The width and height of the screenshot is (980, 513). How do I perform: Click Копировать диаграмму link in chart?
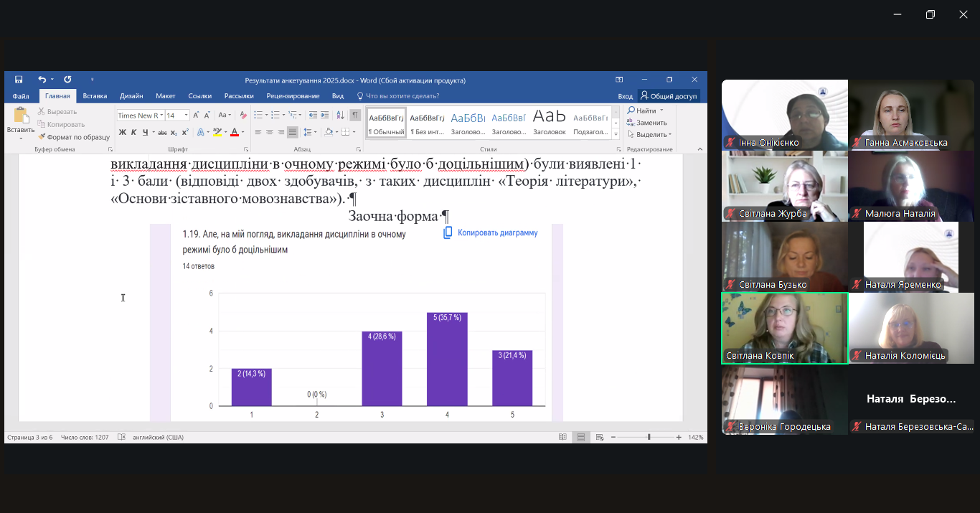pos(491,232)
